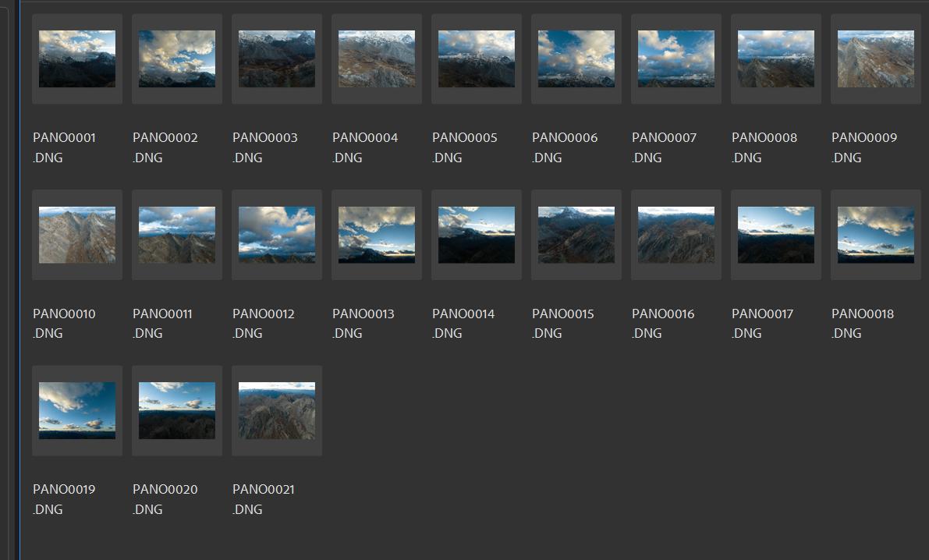This screenshot has height=560, width=929.
Task: Select the PANO0003.DNG thumbnail
Action: coord(277,58)
